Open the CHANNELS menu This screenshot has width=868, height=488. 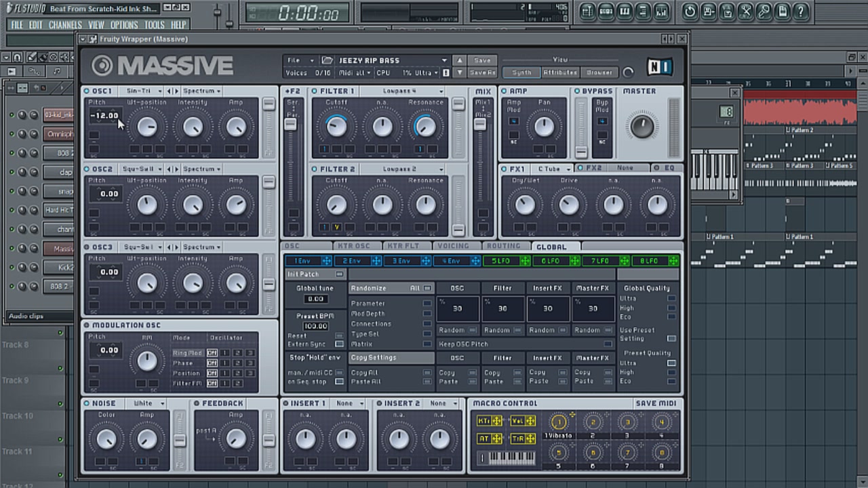(x=65, y=25)
